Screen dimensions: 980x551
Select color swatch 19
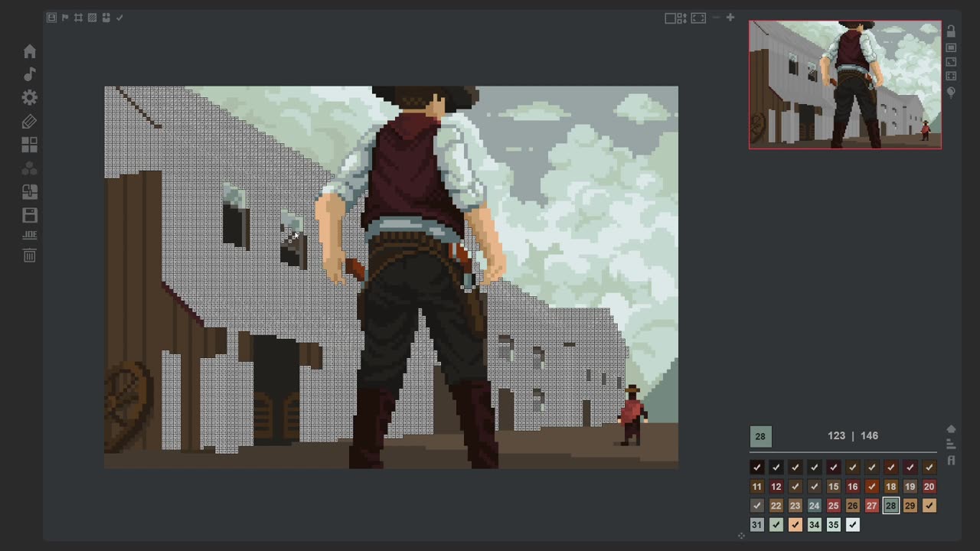pyautogui.click(x=910, y=486)
